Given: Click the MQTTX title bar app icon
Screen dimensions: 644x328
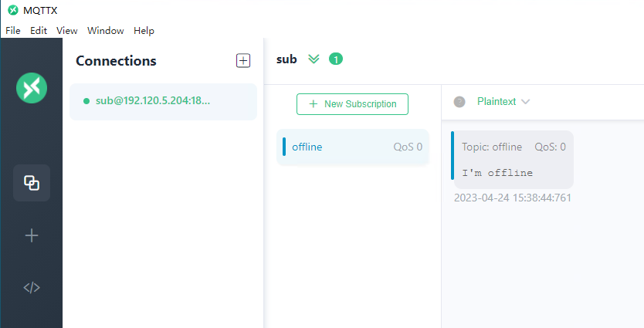Looking at the screenshot, I should (13, 10).
